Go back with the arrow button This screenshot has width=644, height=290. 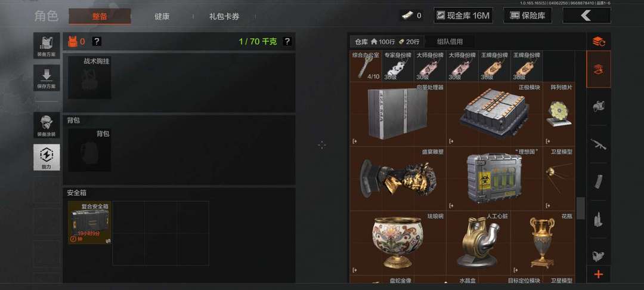[x=587, y=16]
